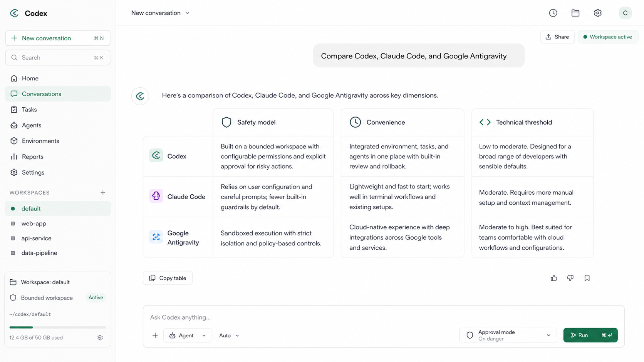Click the Codex safety model cell
Screen dimensions: 644x362
click(273, 156)
